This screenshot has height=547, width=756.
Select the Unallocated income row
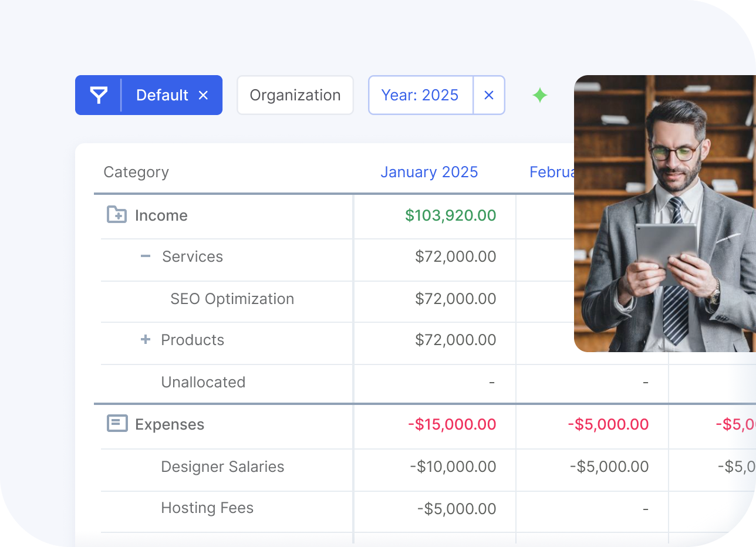(203, 382)
